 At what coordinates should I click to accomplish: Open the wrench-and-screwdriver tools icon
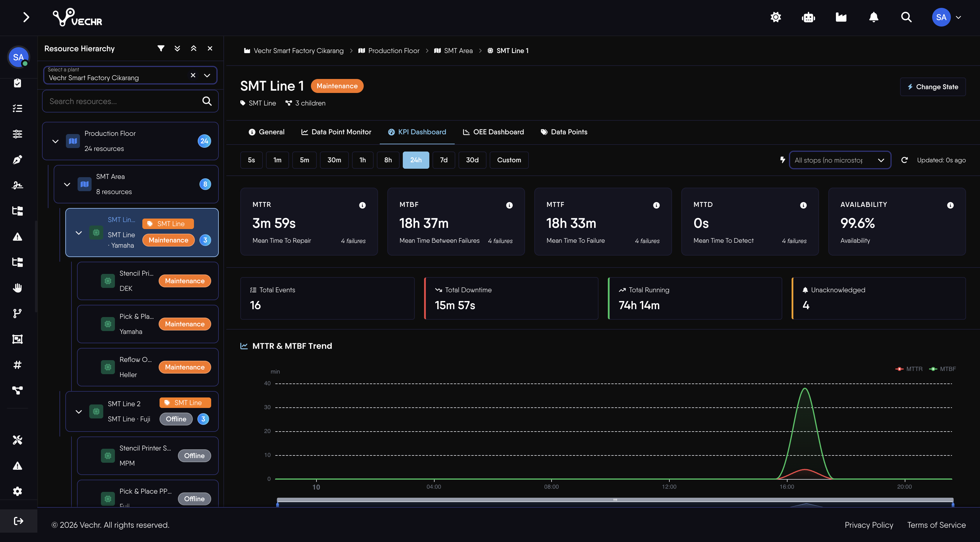click(x=17, y=440)
